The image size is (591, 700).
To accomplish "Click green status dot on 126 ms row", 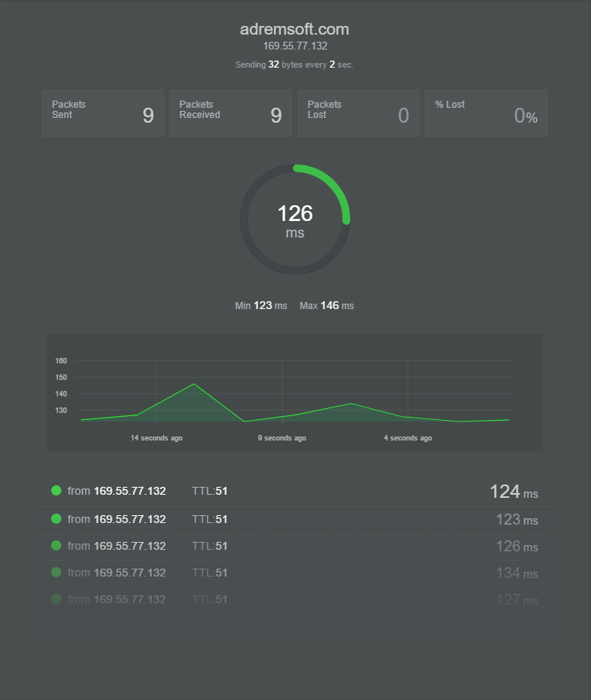I will (x=57, y=546).
